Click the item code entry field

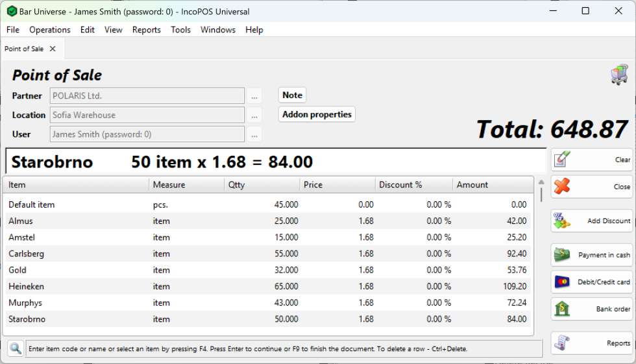[x=284, y=348]
